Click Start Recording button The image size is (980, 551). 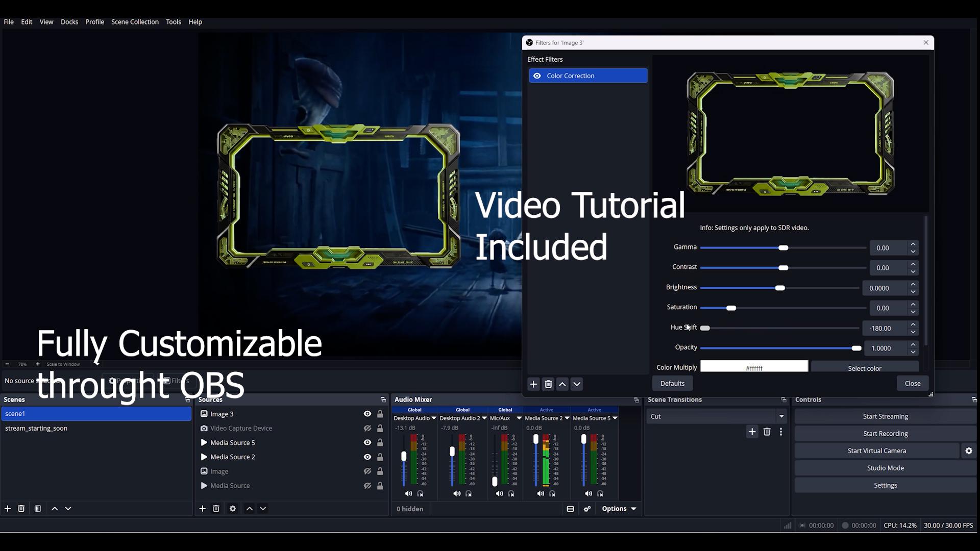click(885, 434)
